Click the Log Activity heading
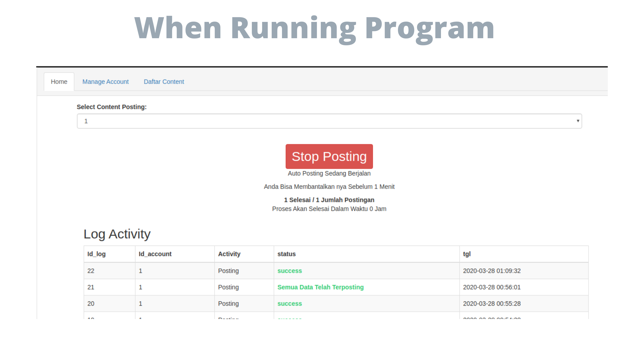644x362 pixels. 117,234
